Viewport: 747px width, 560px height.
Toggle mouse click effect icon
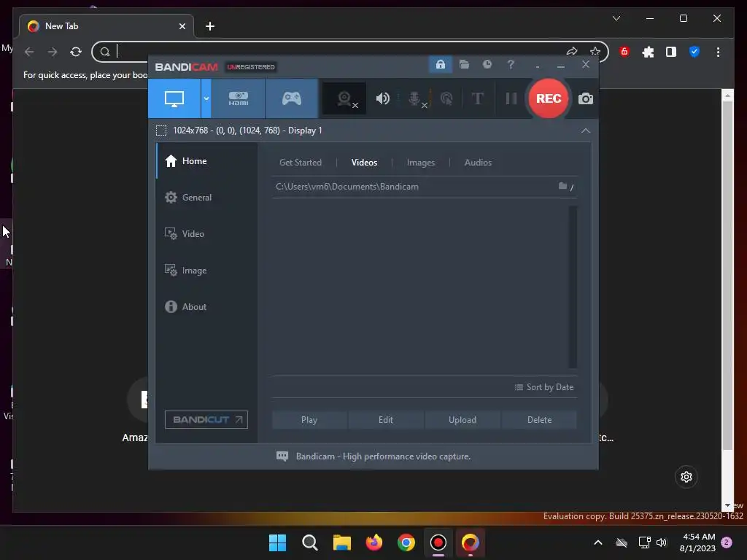pyautogui.click(x=446, y=98)
